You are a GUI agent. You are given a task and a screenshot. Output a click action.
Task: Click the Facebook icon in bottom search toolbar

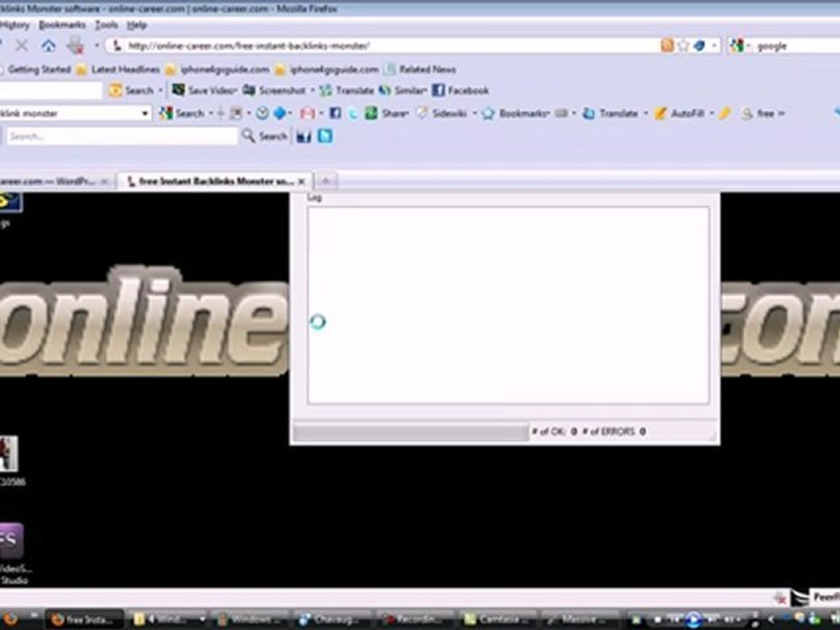pos(304,136)
